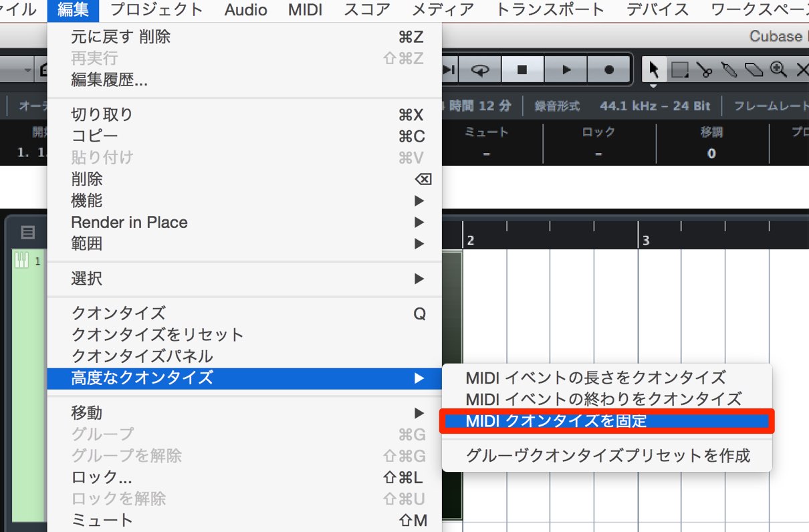Select the Erase tool

pyautogui.click(x=754, y=70)
